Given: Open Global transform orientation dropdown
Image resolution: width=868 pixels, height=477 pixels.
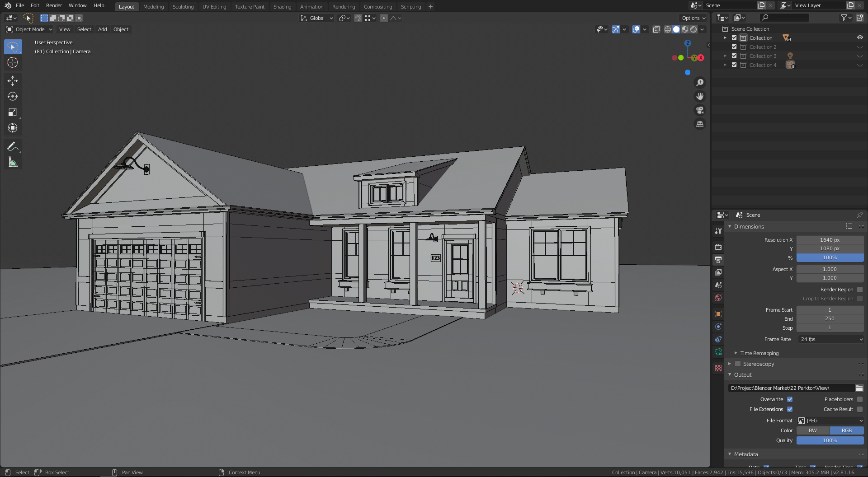Looking at the screenshot, I should (317, 18).
